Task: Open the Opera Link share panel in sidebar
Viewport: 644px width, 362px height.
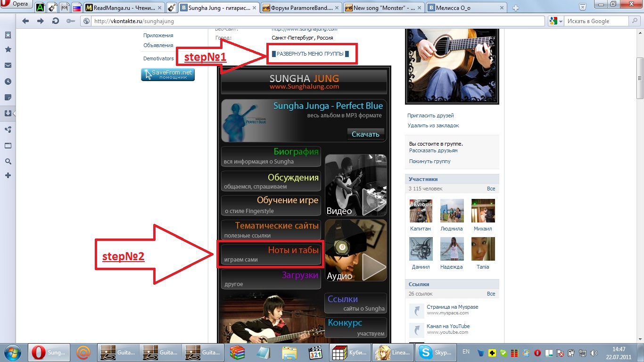Action: 8,130
